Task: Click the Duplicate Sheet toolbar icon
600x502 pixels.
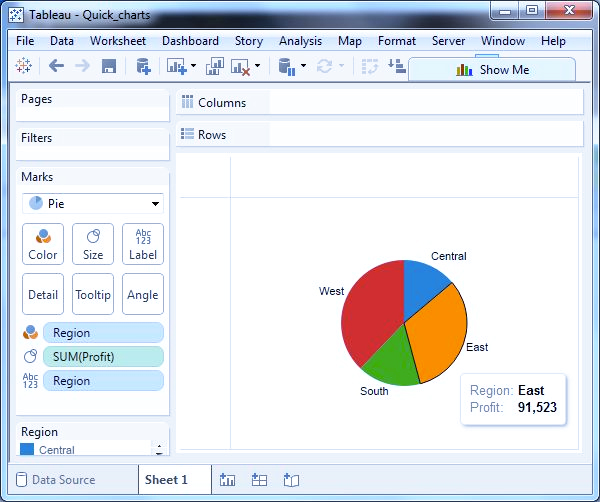Action: 215,66
